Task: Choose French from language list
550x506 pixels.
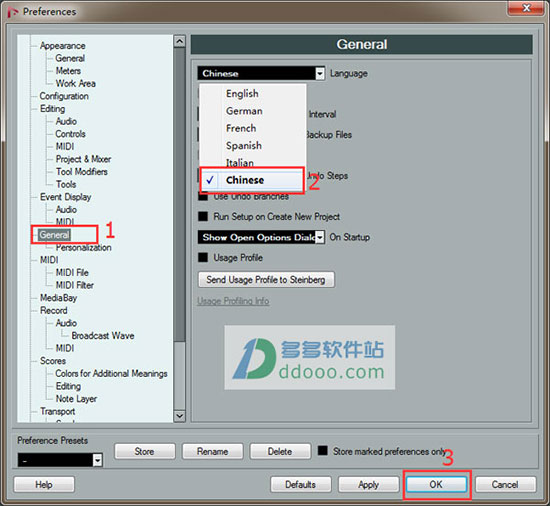Action: coord(241,128)
